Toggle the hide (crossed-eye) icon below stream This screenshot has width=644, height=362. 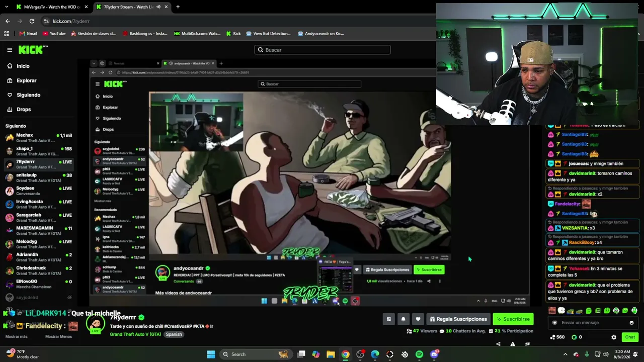pyautogui.click(x=527, y=344)
